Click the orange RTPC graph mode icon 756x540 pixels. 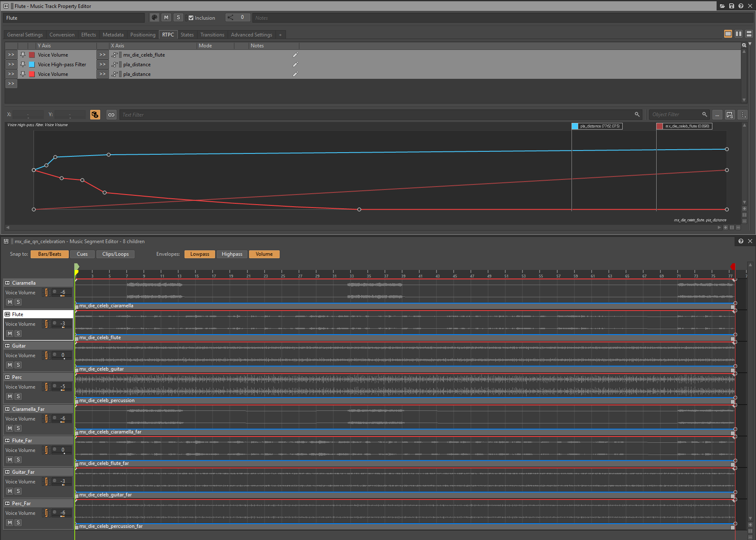click(x=95, y=115)
